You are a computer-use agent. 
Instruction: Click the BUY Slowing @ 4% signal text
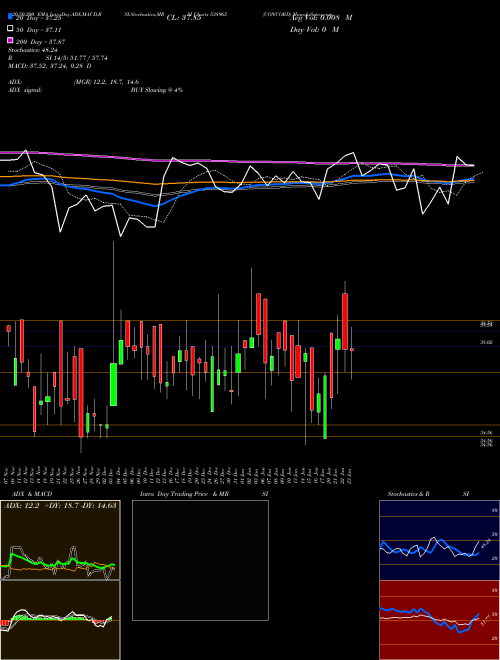click(x=157, y=90)
